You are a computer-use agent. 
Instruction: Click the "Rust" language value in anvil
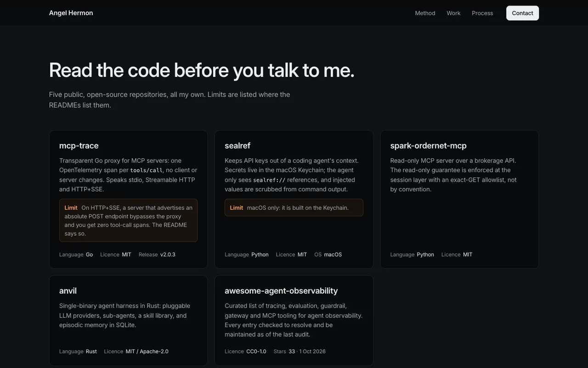tap(91, 351)
